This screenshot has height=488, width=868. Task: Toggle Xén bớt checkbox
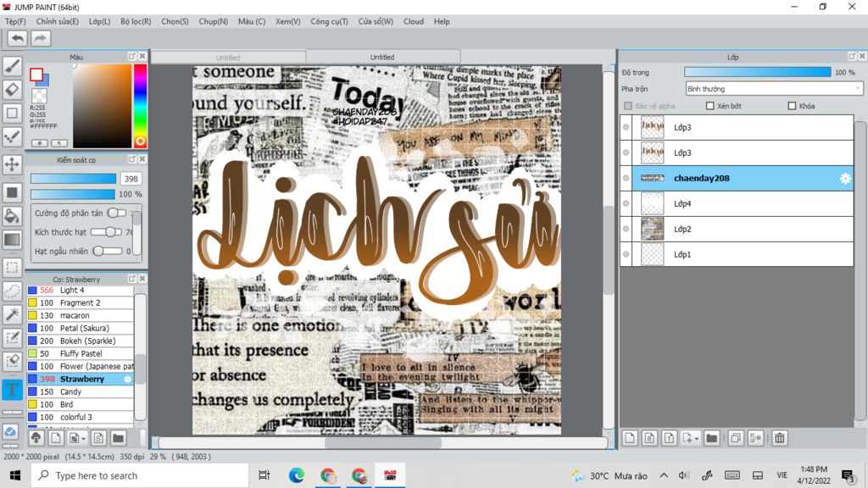coord(710,106)
